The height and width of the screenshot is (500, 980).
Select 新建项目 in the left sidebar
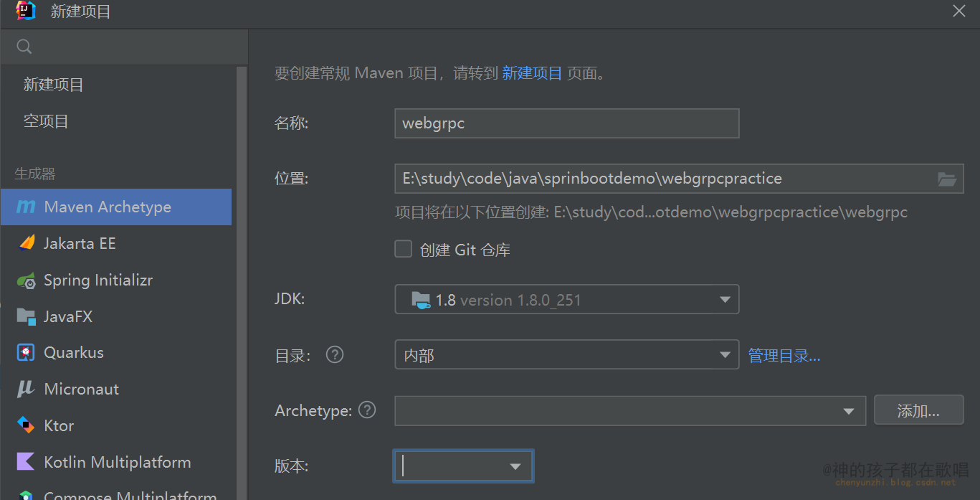[x=54, y=85]
